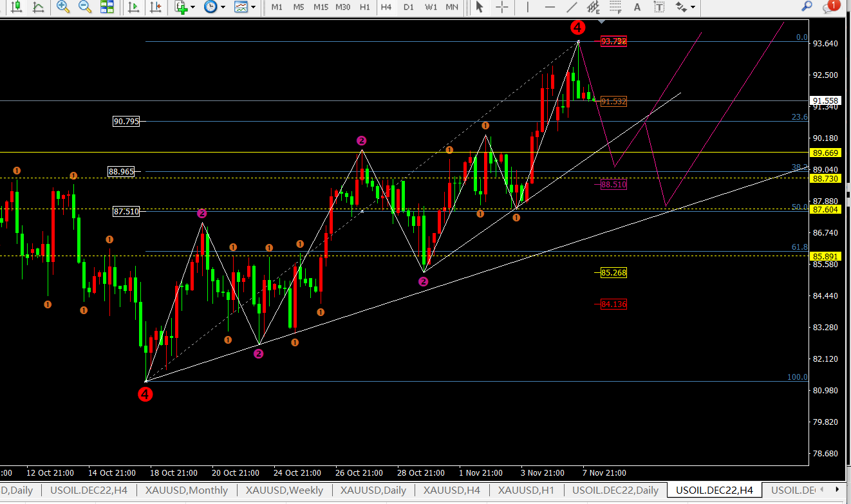Open notifications chat bubble icon
The width and height of the screenshot is (851, 504).
tap(831, 6)
